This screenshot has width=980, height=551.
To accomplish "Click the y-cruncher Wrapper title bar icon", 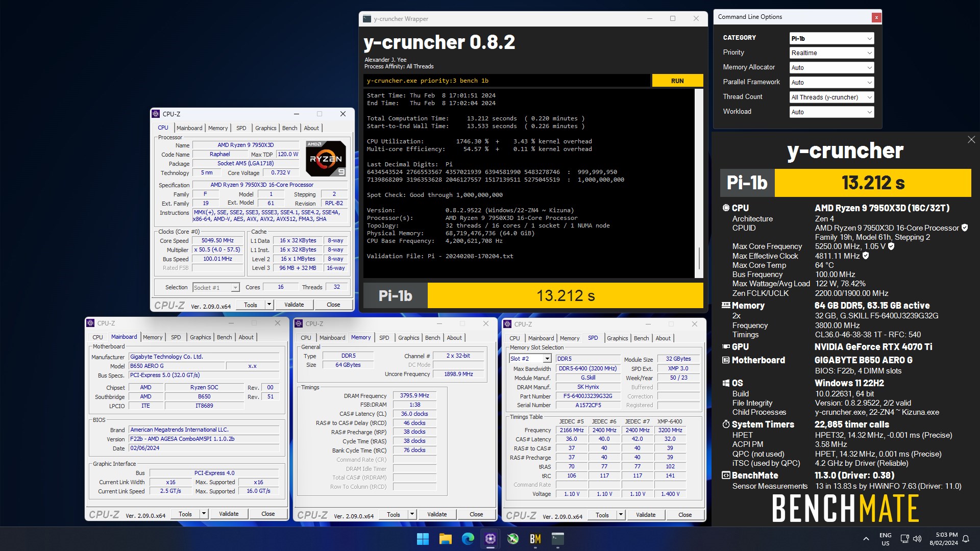I will (x=366, y=19).
